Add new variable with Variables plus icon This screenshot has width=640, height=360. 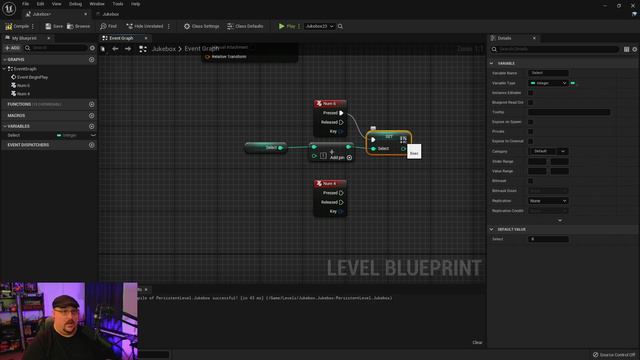point(91,127)
